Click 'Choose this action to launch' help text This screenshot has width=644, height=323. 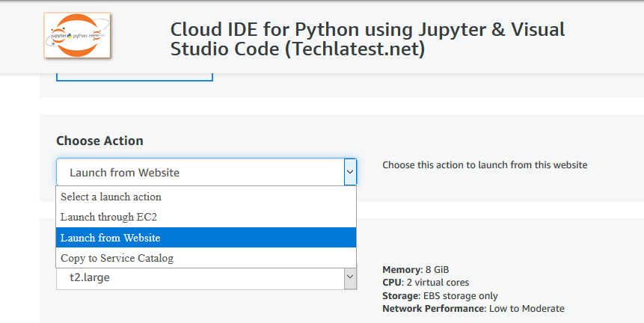pyautogui.click(x=485, y=165)
